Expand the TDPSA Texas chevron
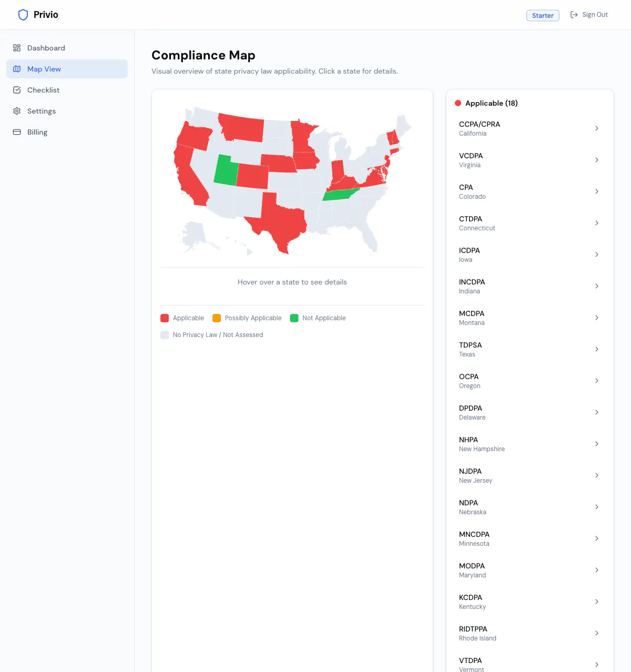Image resolution: width=631 pixels, height=672 pixels. tap(597, 349)
